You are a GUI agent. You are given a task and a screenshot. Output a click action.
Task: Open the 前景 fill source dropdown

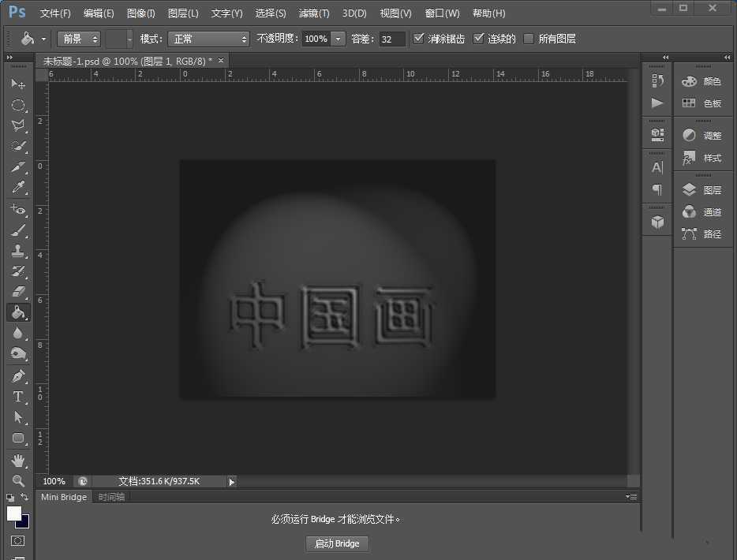78,38
